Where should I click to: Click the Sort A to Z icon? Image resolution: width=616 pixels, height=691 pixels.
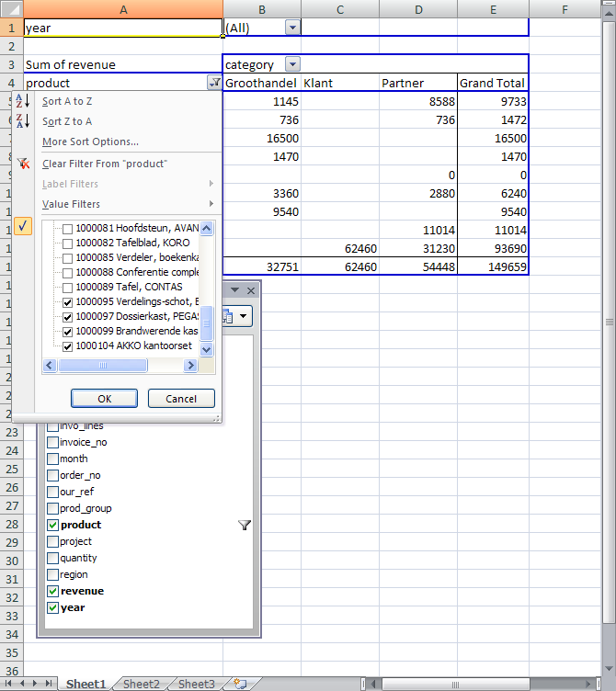coord(23,101)
